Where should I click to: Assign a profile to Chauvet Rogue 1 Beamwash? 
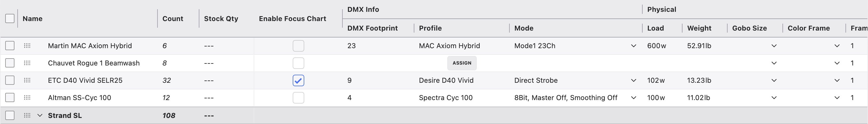click(462, 63)
